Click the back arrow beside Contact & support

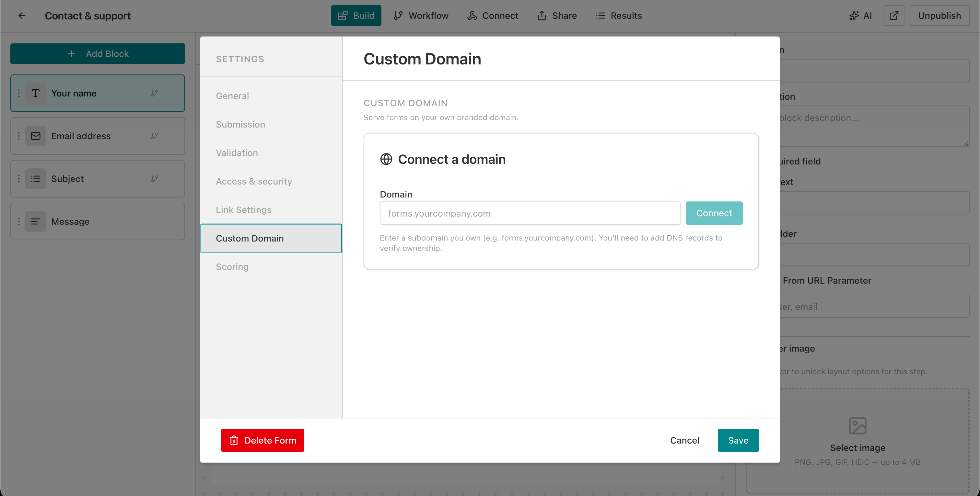click(x=22, y=16)
